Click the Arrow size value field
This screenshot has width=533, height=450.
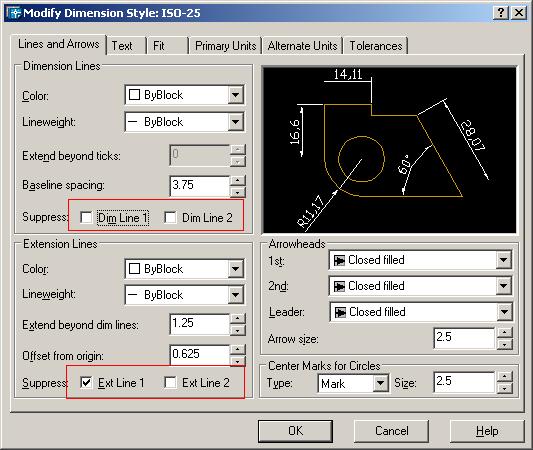tap(464, 338)
